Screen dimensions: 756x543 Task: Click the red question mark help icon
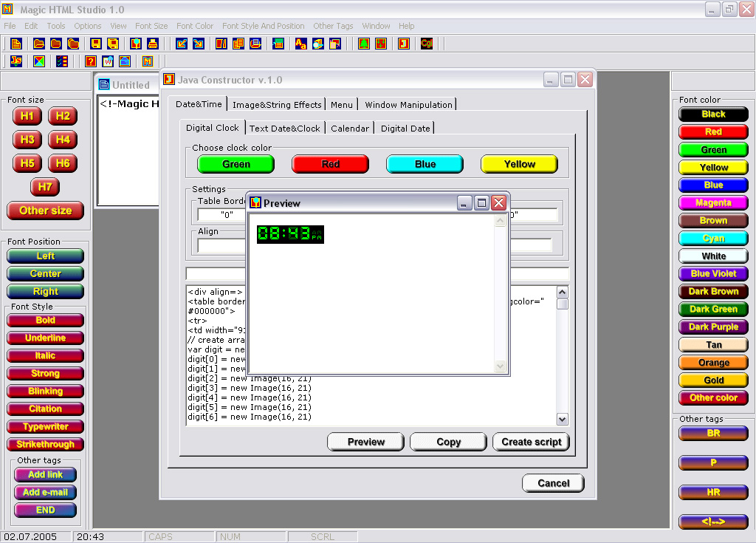pyautogui.click(x=91, y=61)
